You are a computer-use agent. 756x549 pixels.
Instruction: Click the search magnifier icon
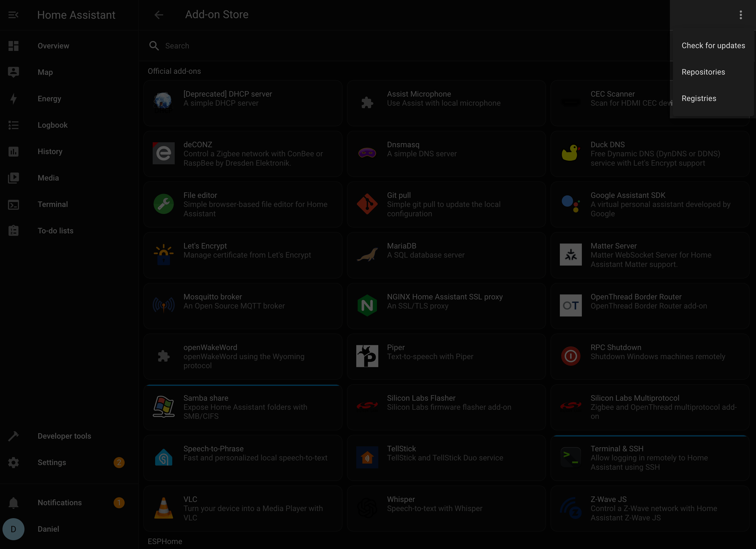pos(154,46)
